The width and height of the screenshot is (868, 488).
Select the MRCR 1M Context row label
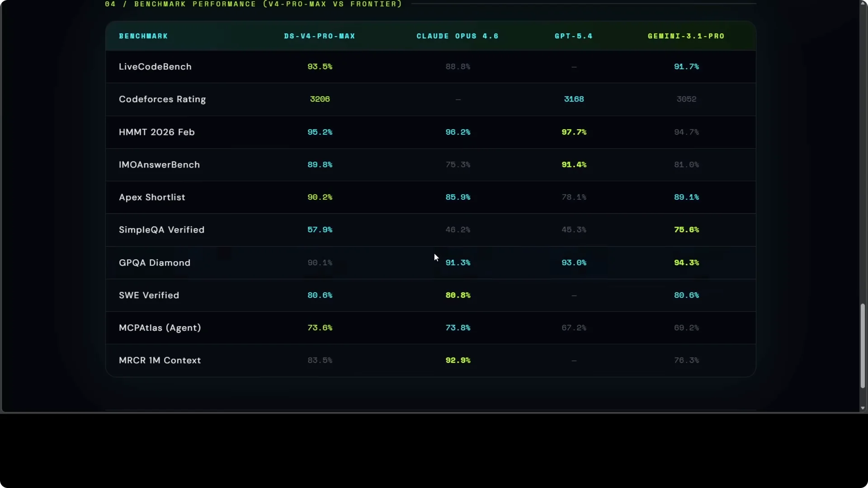click(160, 360)
